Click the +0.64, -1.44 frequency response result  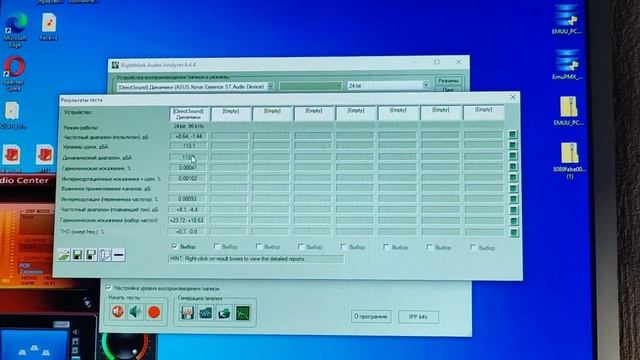tap(188, 136)
